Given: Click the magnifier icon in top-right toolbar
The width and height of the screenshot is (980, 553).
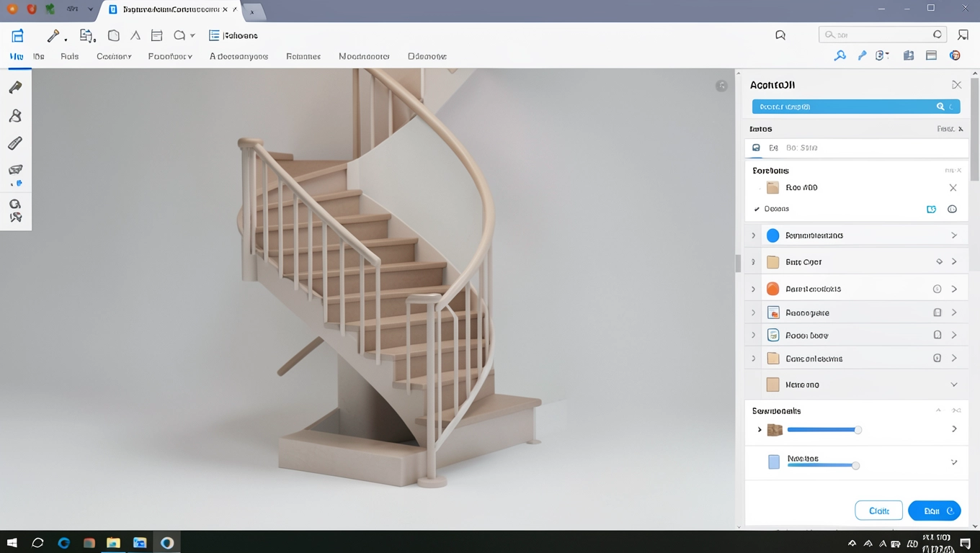Looking at the screenshot, I should [839, 55].
